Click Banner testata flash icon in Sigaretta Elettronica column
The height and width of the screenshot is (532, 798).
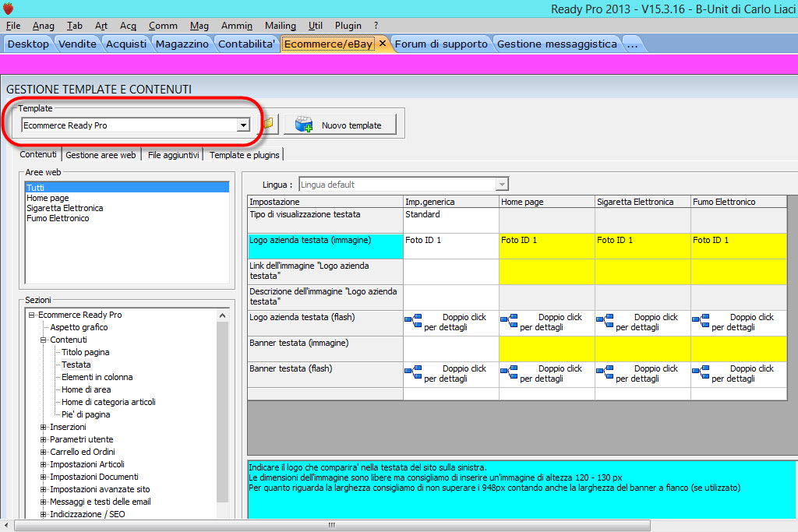[605, 372]
